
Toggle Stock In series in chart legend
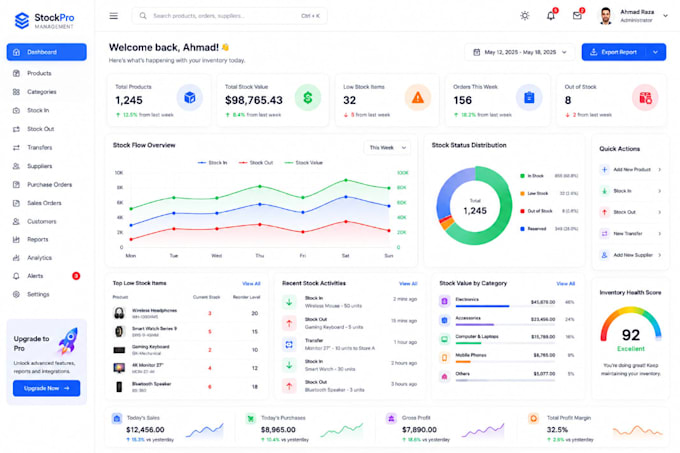[x=212, y=163]
